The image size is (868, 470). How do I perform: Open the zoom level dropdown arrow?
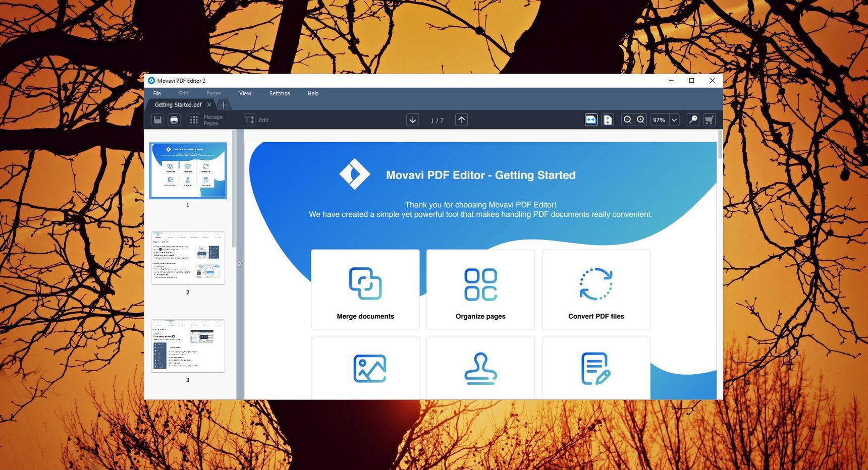(x=674, y=120)
